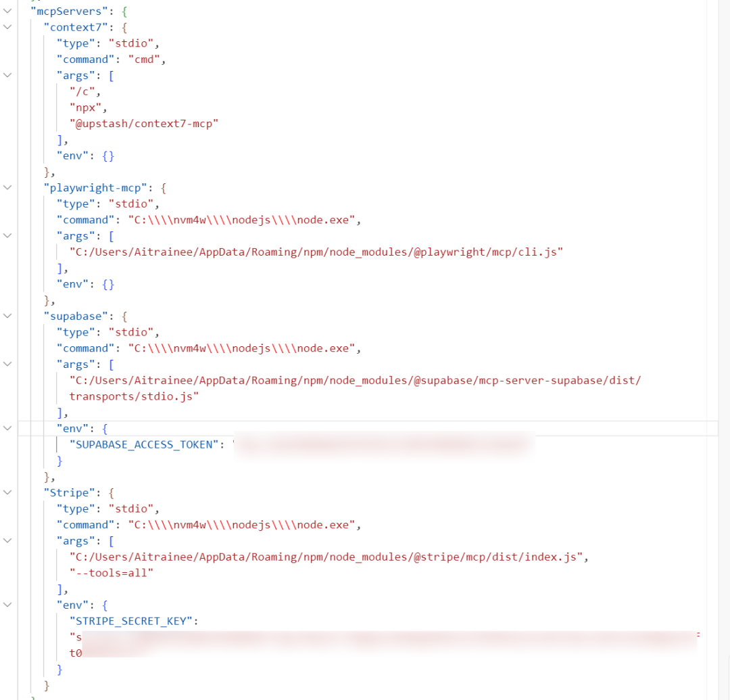Click the Stripe index.js path string

[x=326, y=557]
